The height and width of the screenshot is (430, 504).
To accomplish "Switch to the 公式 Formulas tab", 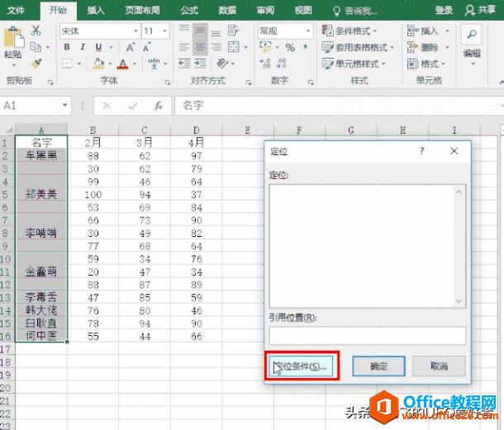I will [188, 10].
